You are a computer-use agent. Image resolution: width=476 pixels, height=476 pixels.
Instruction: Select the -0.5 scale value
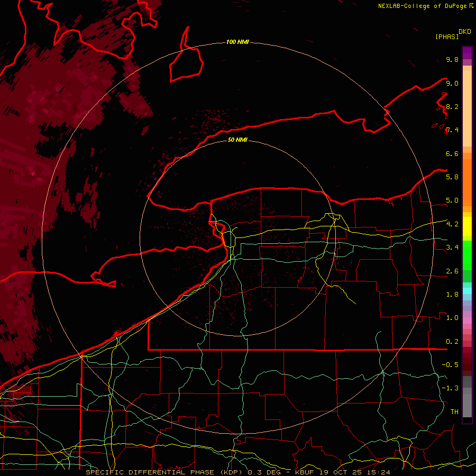click(450, 364)
